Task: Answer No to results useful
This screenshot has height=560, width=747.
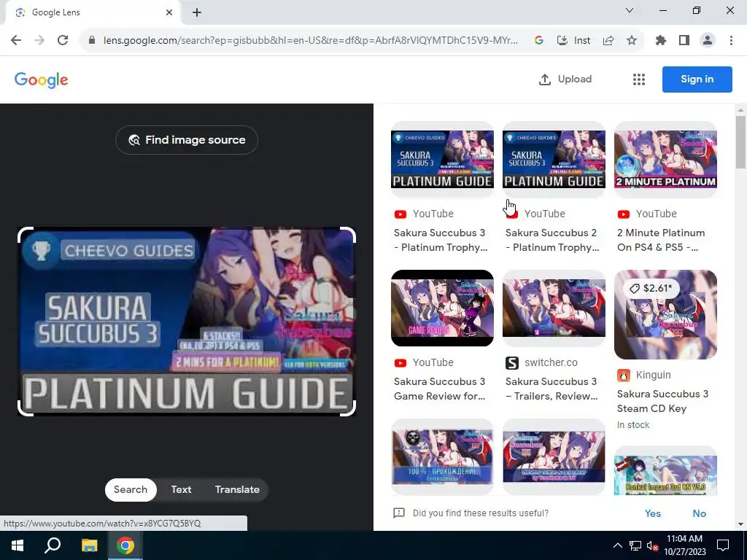Action: click(700, 513)
